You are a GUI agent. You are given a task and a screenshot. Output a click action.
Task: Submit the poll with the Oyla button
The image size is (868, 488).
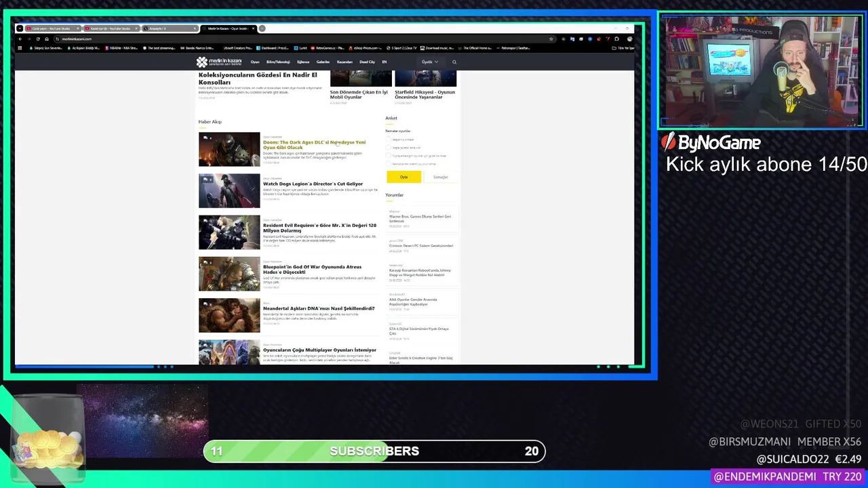pos(403,177)
